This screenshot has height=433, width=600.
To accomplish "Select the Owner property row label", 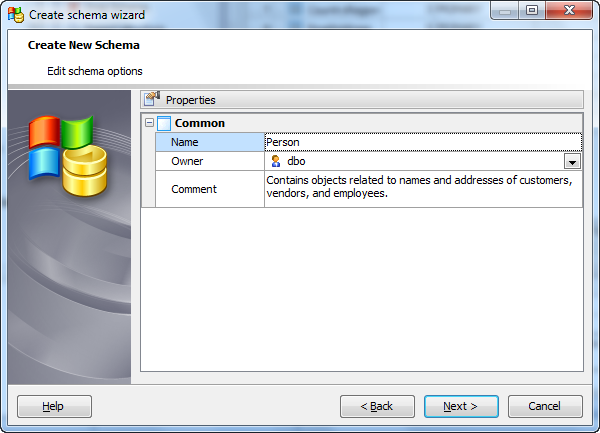I will (x=210, y=161).
